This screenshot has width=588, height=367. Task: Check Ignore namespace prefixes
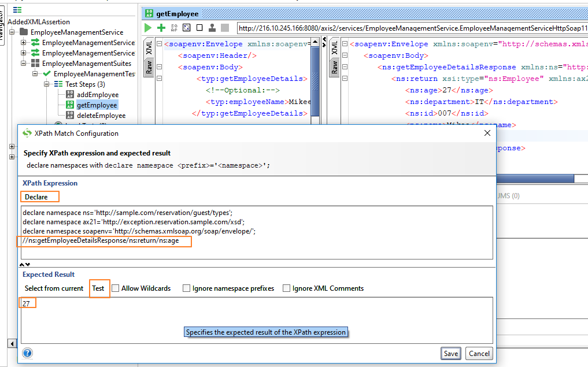click(x=187, y=288)
